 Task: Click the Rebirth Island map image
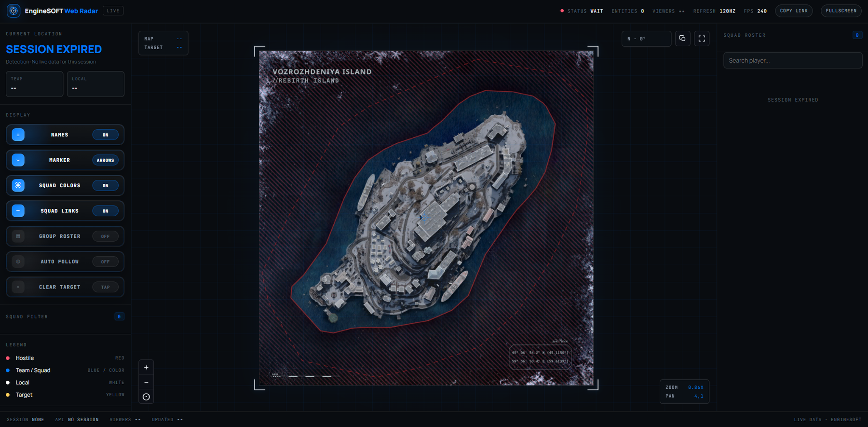426,218
